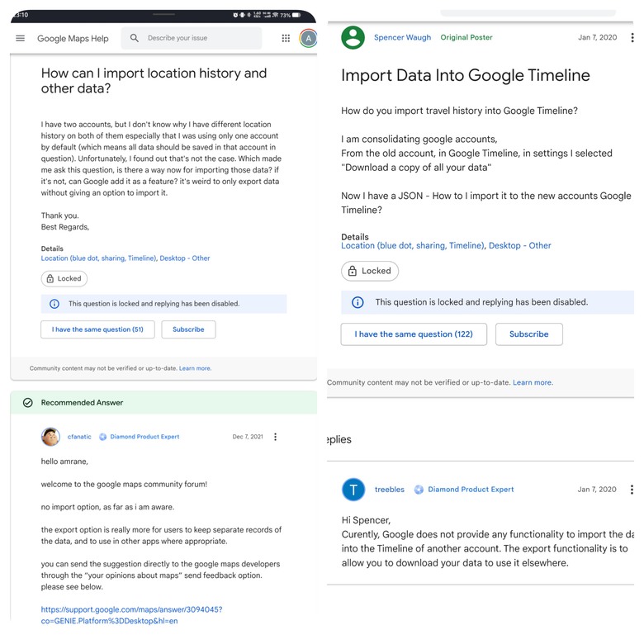This screenshot has width=644, height=644.
Task: Click the 'Hi Spencer,' greeting text
Action: coord(366,520)
